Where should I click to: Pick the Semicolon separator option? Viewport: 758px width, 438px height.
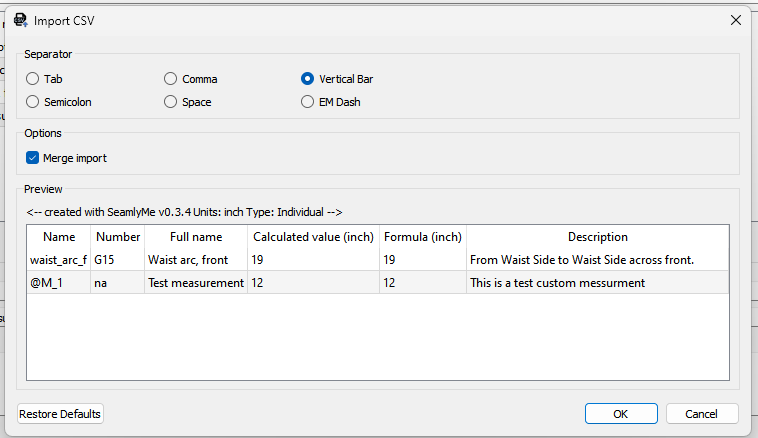click(33, 102)
